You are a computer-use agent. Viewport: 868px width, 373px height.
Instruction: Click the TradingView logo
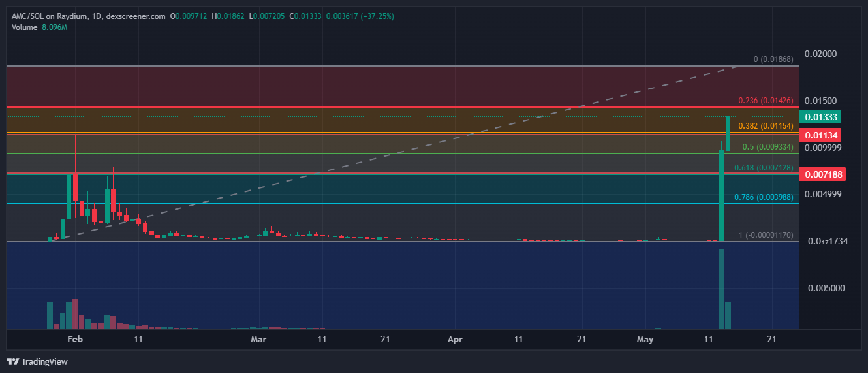(37, 361)
